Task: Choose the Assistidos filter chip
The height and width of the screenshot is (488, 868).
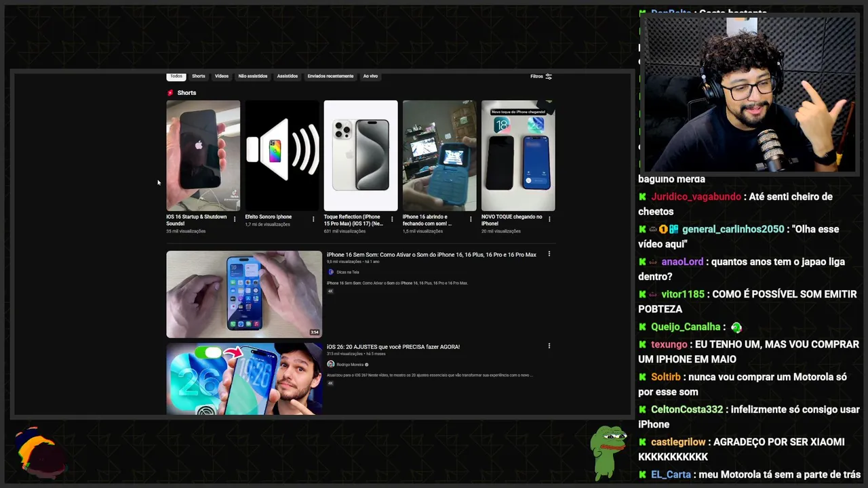Action: 288,76
